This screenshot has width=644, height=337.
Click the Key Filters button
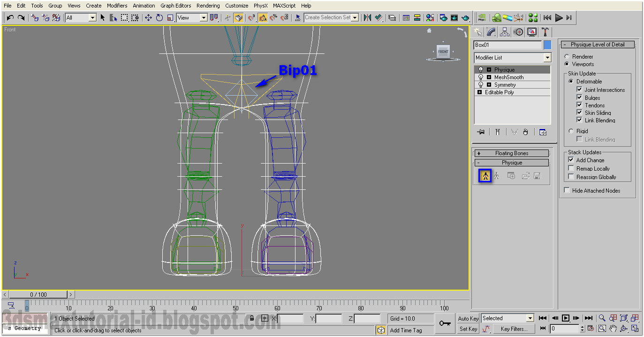click(x=514, y=328)
